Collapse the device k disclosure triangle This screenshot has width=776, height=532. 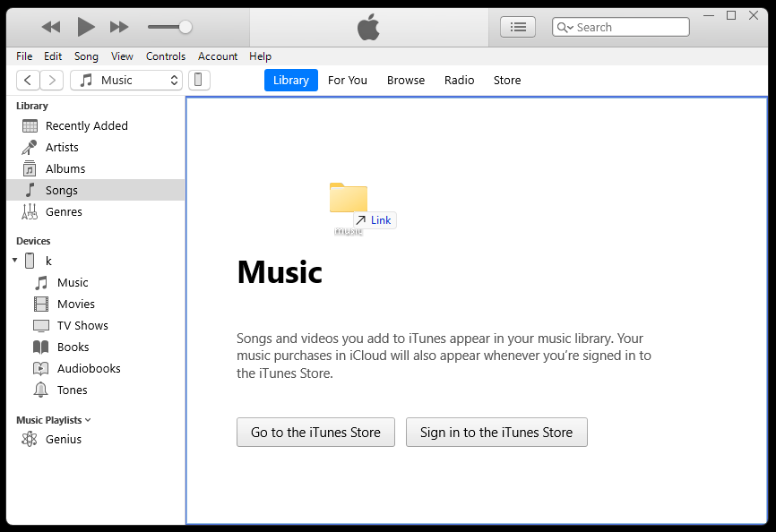pos(15,260)
